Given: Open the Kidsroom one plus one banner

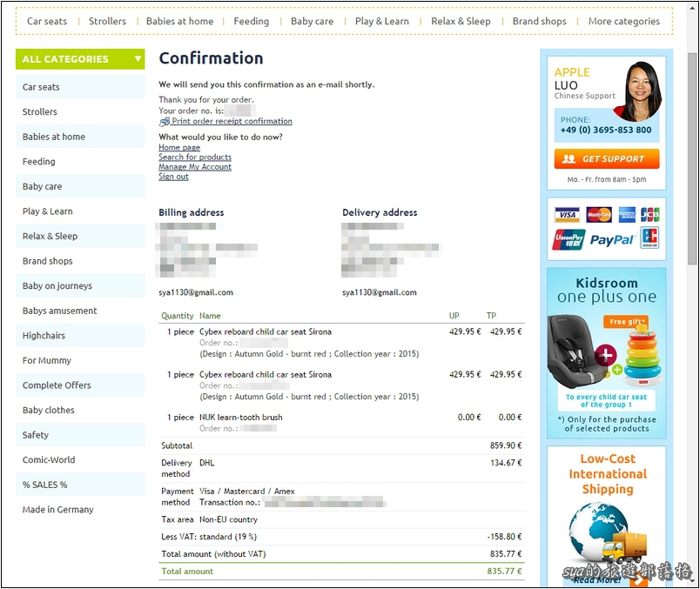Looking at the screenshot, I should (x=606, y=353).
